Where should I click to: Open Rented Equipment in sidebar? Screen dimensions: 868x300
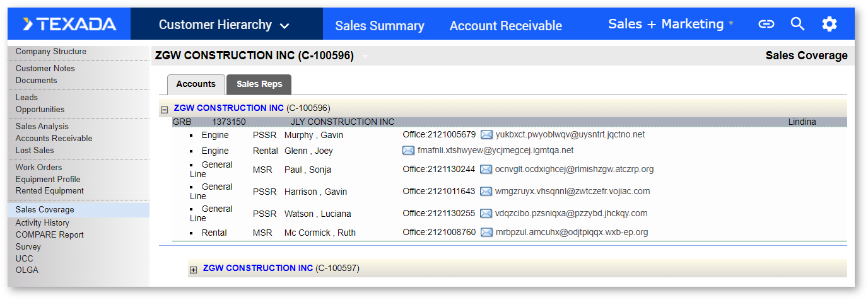pyautogui.click(x=50, y=190)
